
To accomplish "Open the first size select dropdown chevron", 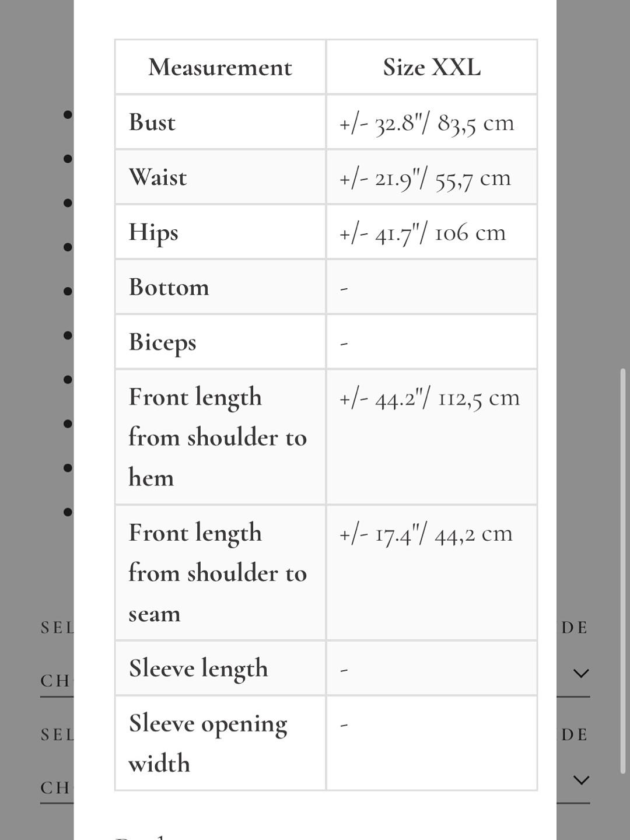I will point(581,673).
